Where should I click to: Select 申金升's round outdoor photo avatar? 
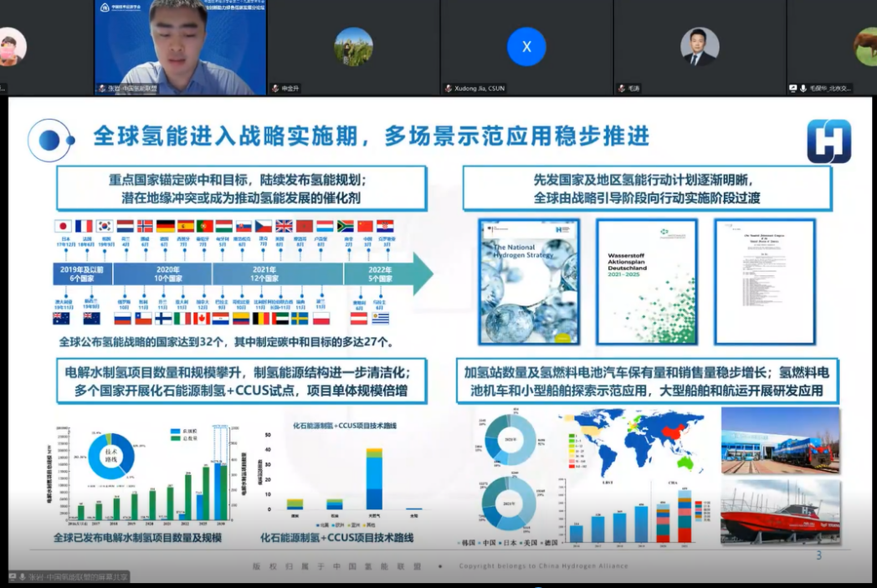353,47
